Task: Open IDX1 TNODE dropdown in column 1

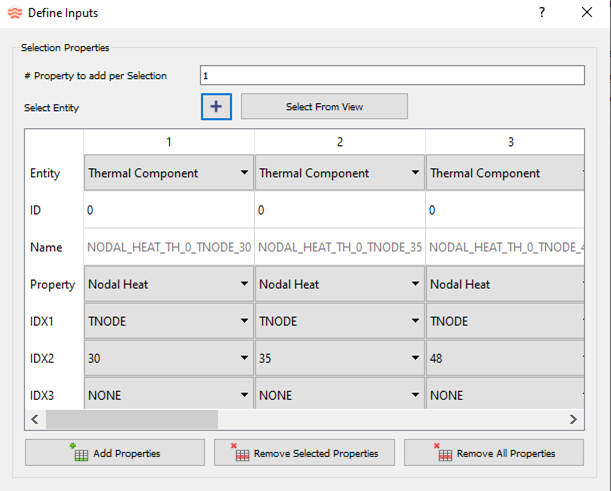Action: (x=168, y=321)
